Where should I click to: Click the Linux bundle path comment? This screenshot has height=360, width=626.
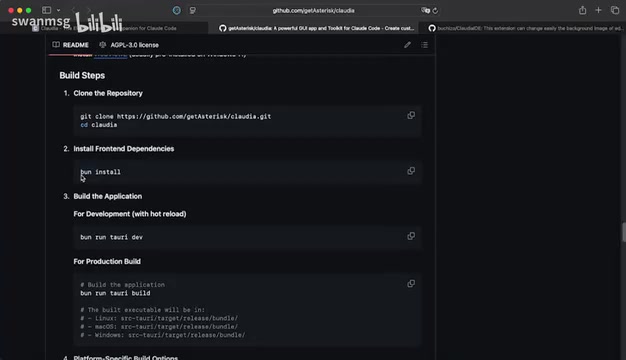(159, 318)
